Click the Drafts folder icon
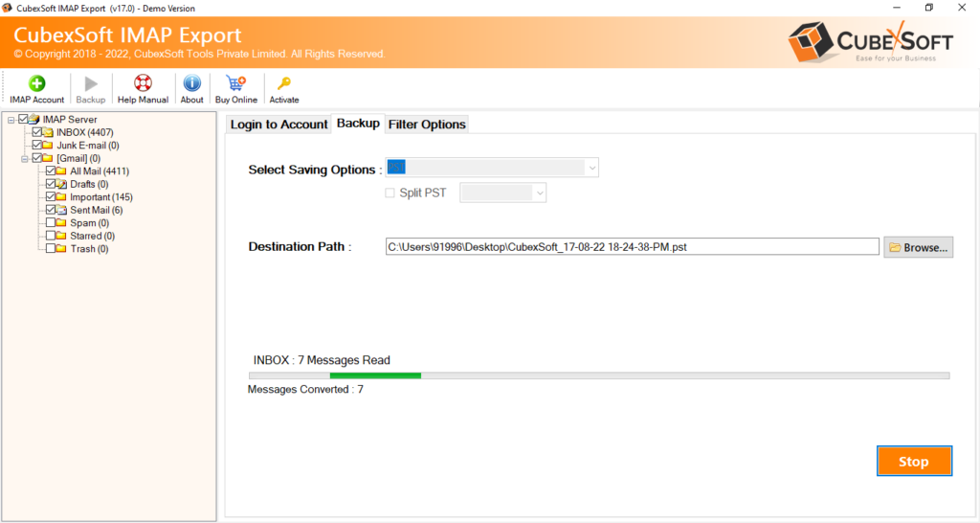This screenshot has width=980, height=523. (61, 184)
